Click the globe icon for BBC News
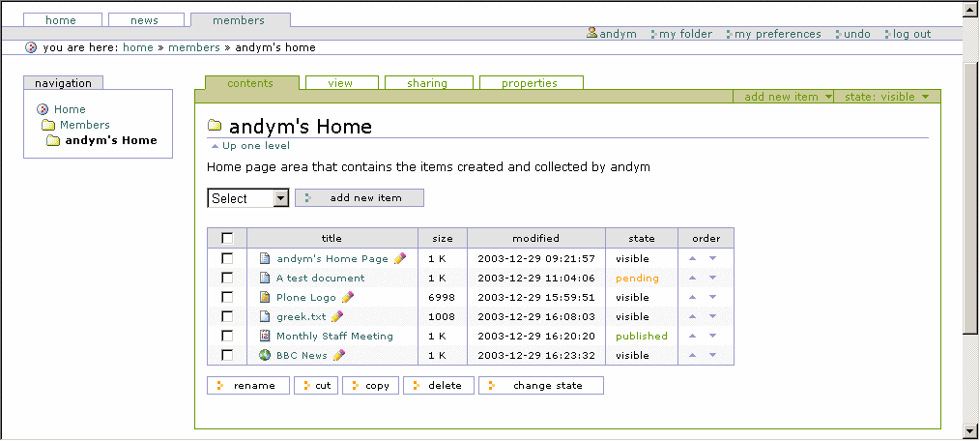Viewport: 980px width, 441px height. (265, 356)
